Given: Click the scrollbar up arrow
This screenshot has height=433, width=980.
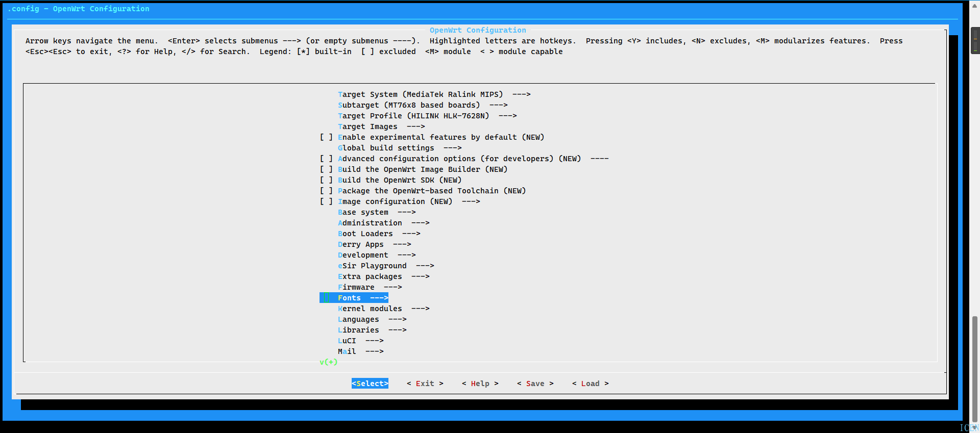Looking at the screenshot, I should pyautogui.click(x=974, y=6).
